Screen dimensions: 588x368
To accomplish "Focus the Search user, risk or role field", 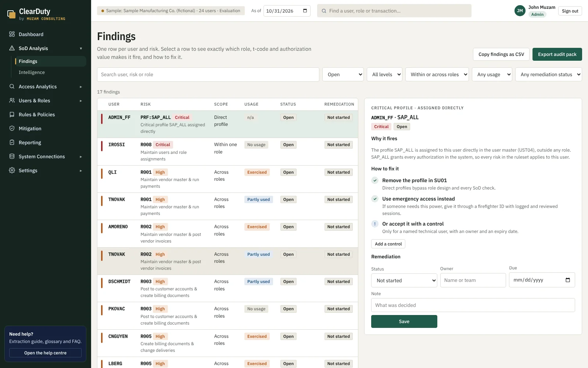I will tap(208, 74).
